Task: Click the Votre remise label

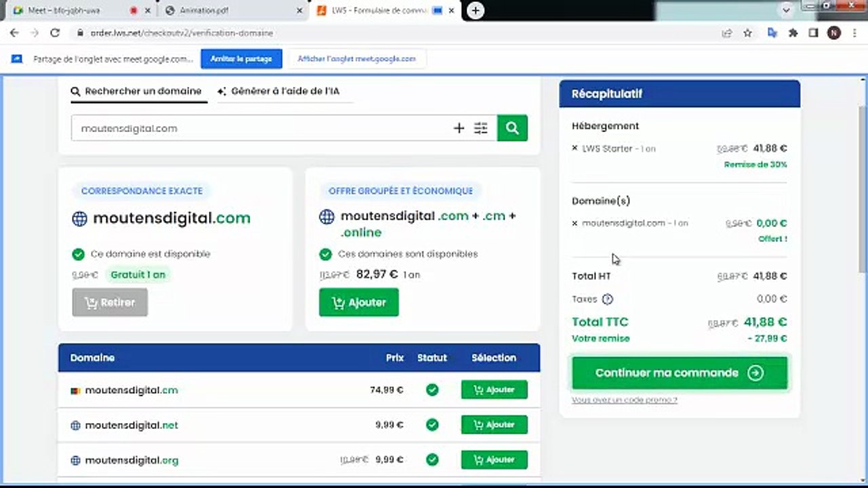Action: (601, 338)
